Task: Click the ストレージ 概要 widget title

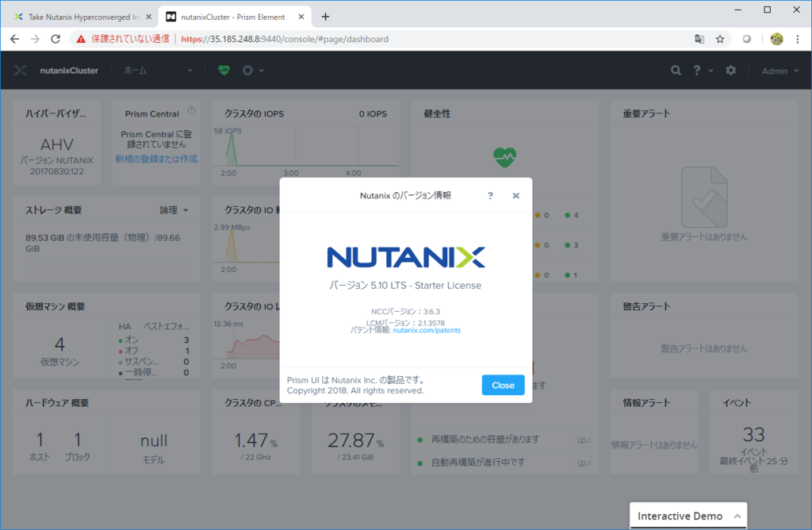Action: click(x=54, y=209)
